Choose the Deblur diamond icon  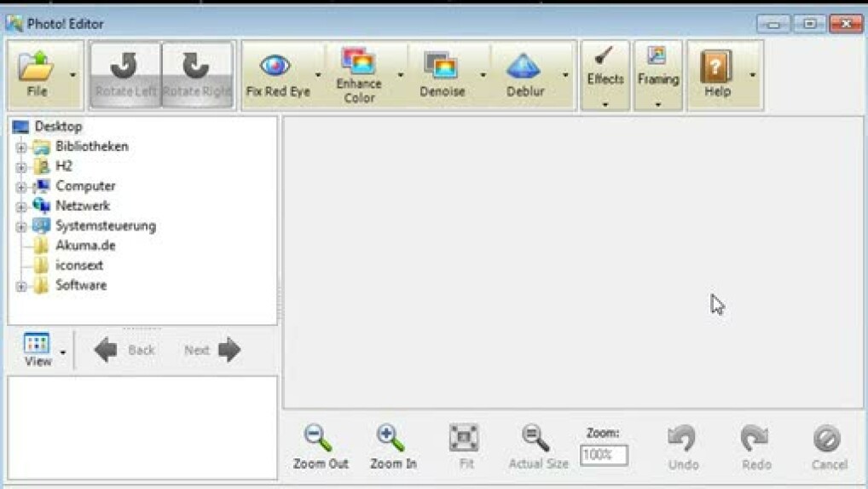tap(524, 66)
